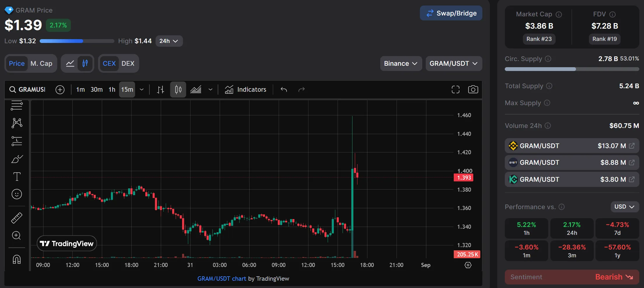Search symbol in GRAMUSDT field
The height and width of the screenshot is (288, 644).
(28, 89)
